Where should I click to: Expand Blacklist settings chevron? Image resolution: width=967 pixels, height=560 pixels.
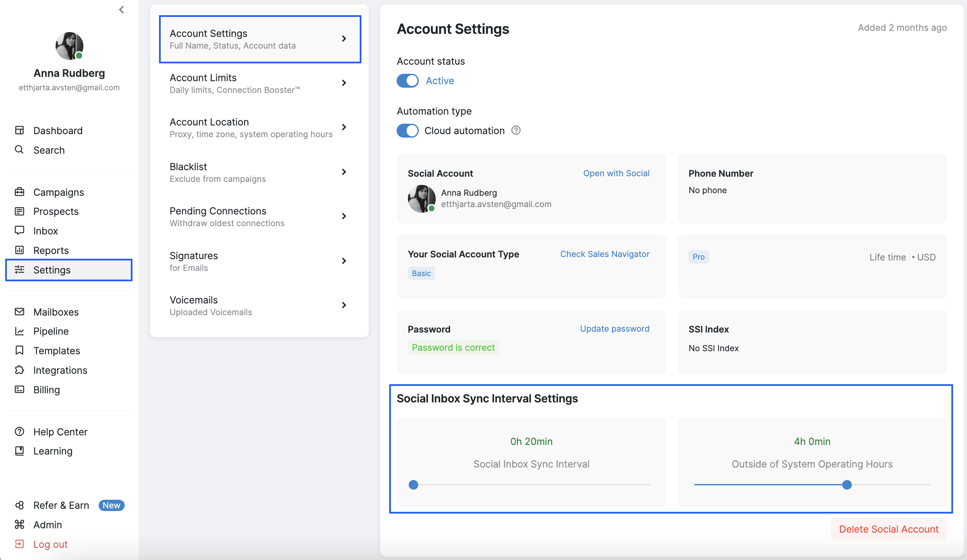[x=344, y=172]
